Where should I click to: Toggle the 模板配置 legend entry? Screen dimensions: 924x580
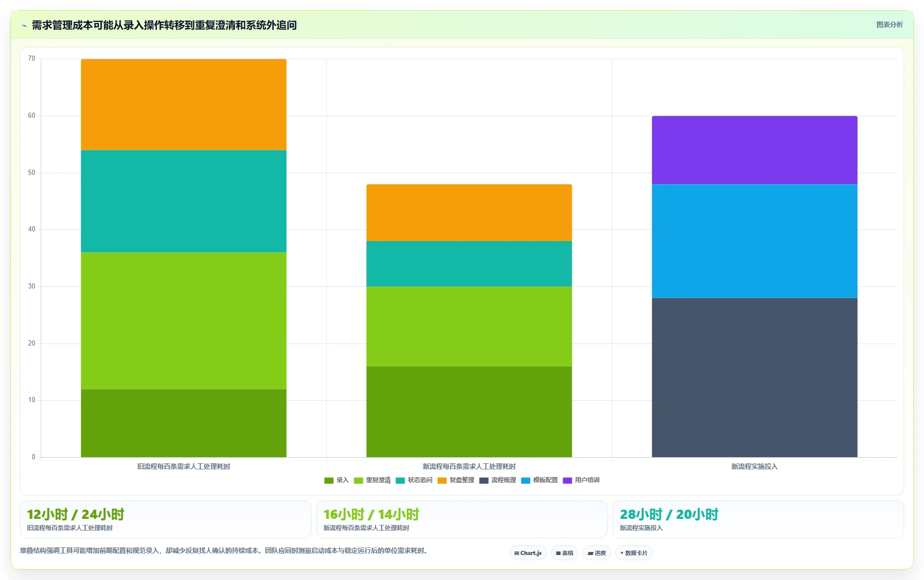tap(539, 480)
